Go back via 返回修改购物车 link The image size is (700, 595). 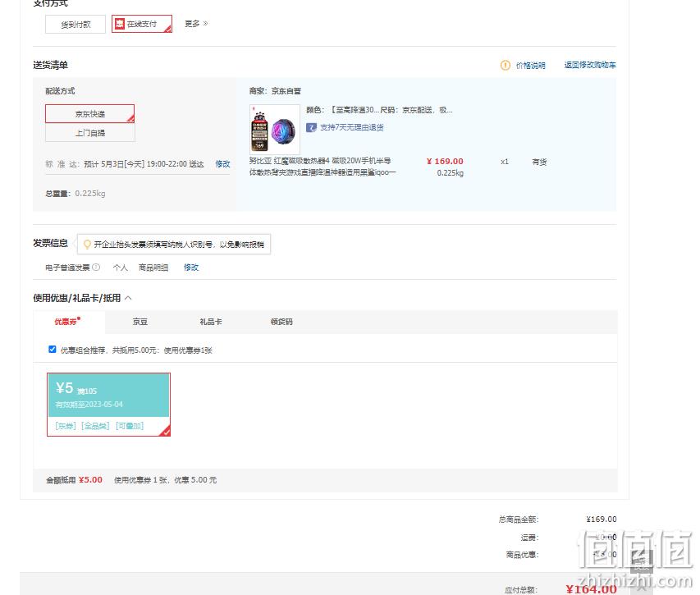pyautogui.click(x=590, y=65)
